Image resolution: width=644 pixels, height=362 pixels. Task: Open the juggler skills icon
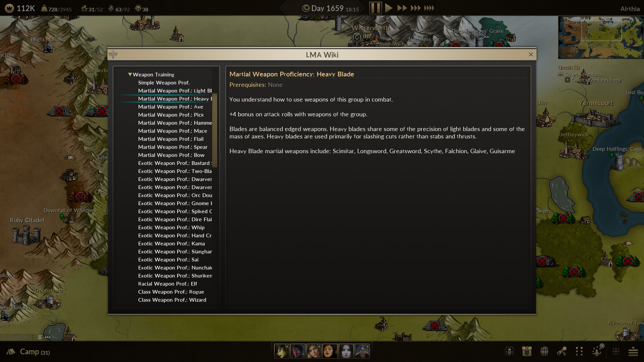point(597,351)
